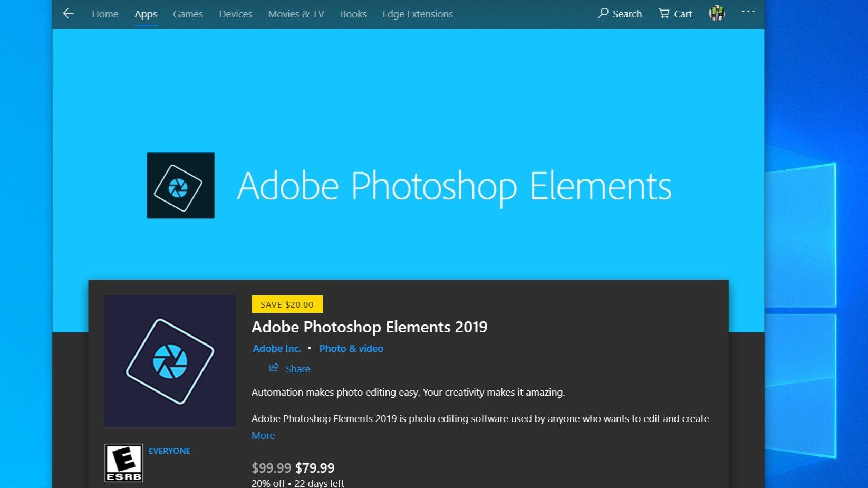The image size is (868, 488).
Task: Open the Photo & video category link
Action: [x=351, y=348]
